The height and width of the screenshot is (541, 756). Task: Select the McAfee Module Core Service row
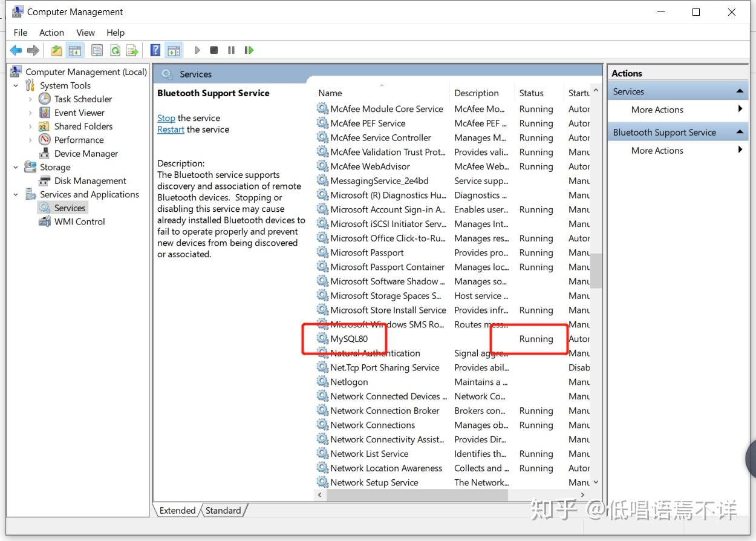452,109
